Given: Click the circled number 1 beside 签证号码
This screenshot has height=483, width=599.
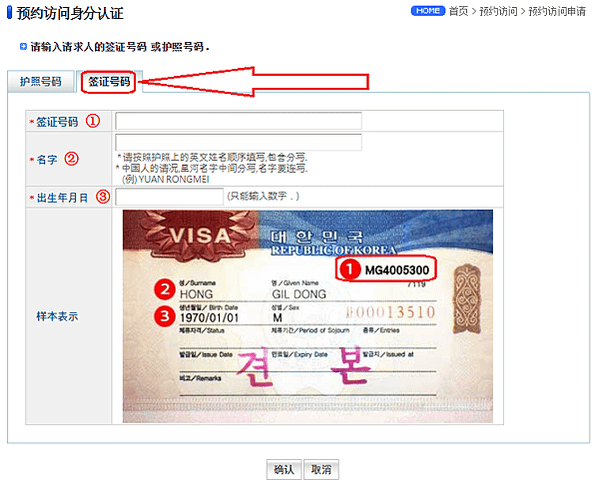Looking at the screenshot, I should (92, 121).
